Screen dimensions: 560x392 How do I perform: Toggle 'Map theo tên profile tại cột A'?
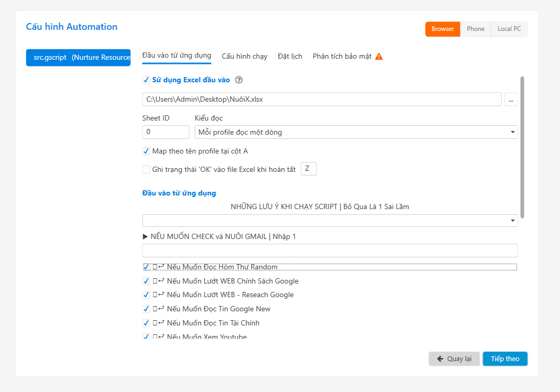click(x=146, y=151)
